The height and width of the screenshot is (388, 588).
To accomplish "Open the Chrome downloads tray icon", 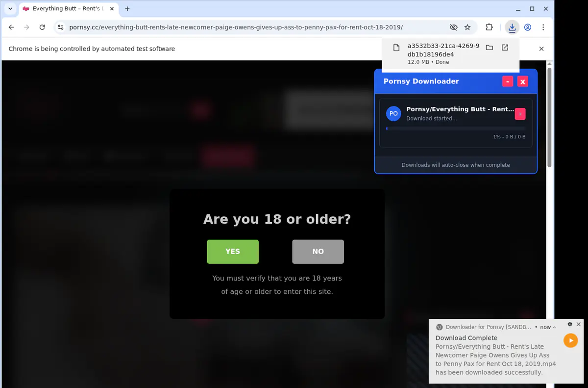I will pos(512,27).
